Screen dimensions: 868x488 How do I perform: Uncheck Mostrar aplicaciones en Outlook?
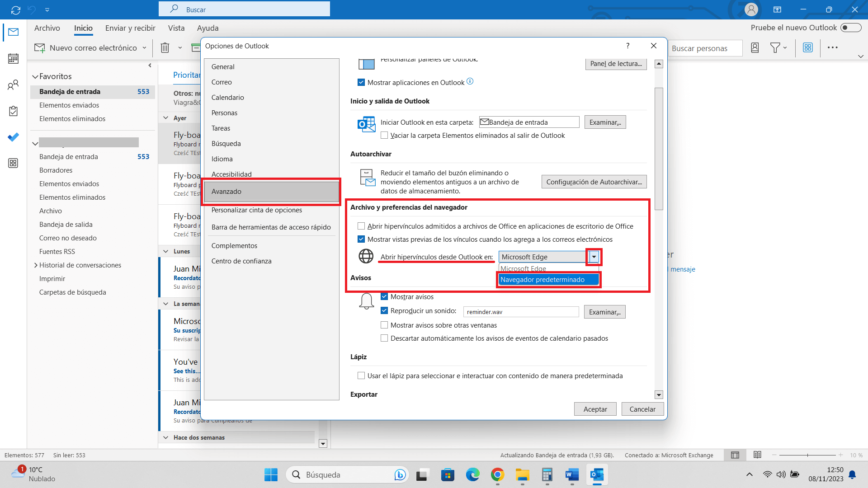tap(361, 82)
